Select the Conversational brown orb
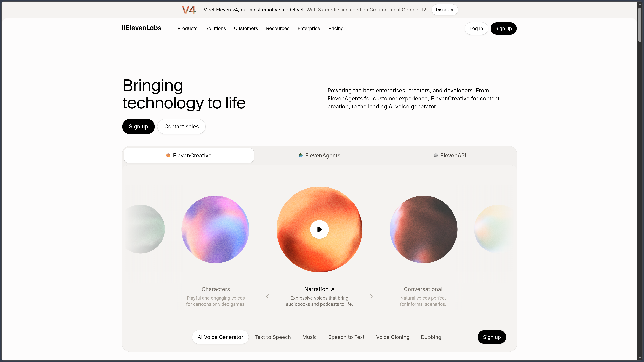This screenshot has width=644, height=362. (423, 229)
